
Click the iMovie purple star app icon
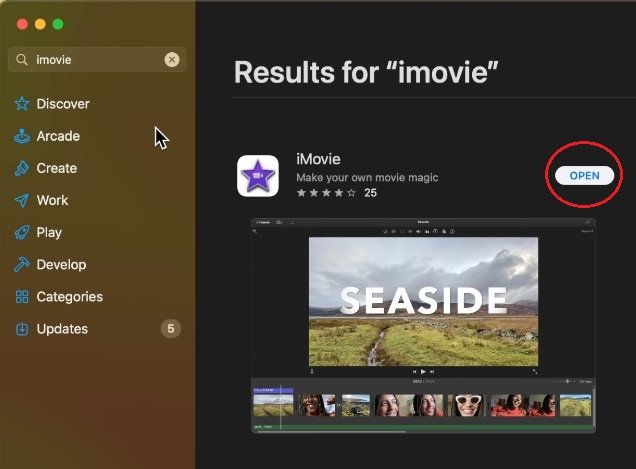[x=258, y=176]
